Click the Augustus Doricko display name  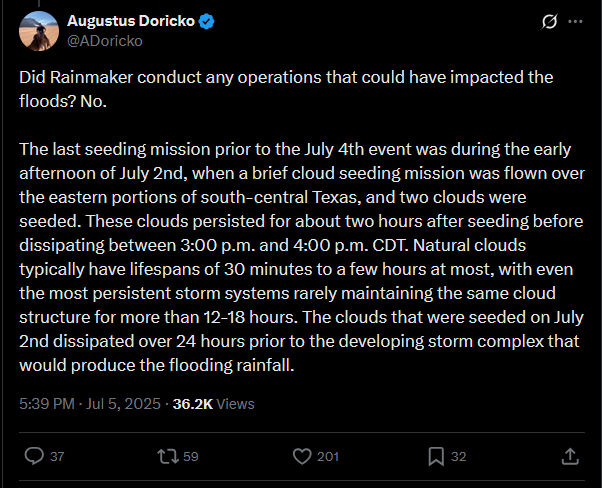(131, 21)
